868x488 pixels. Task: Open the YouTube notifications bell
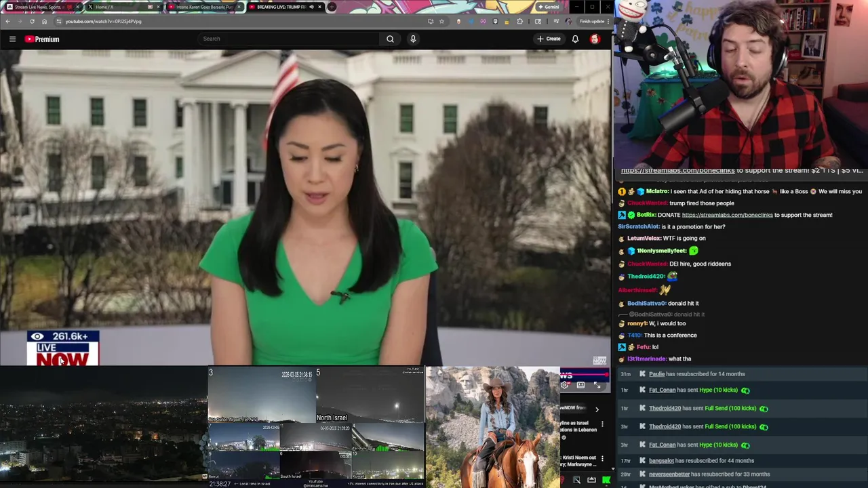point(575,39)
